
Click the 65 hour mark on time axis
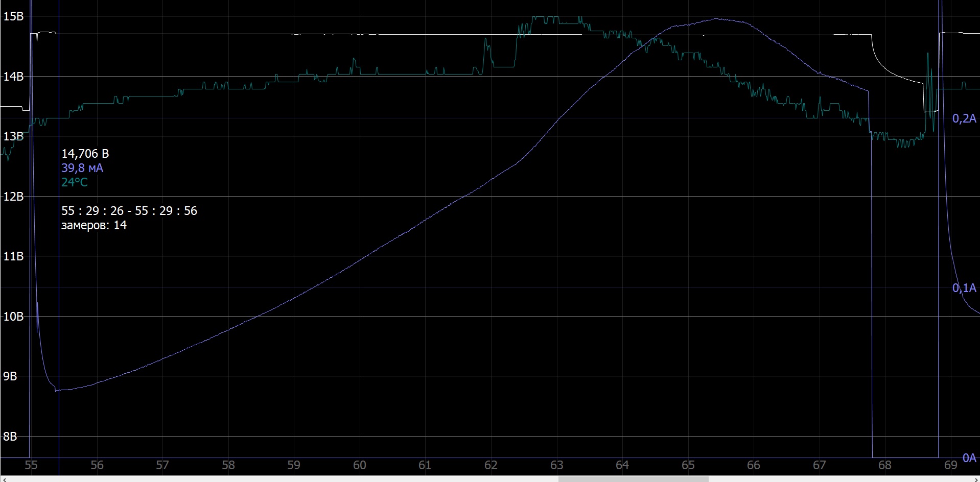pos(688,465)
